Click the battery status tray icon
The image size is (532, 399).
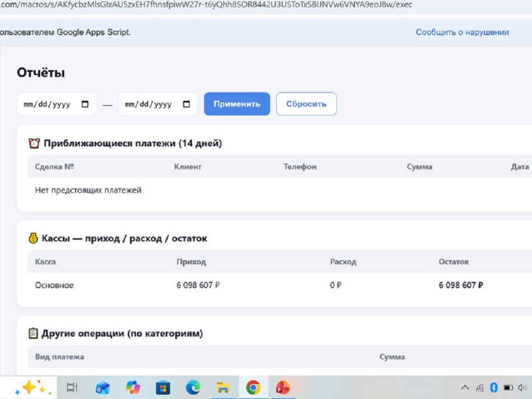point(508,387)
